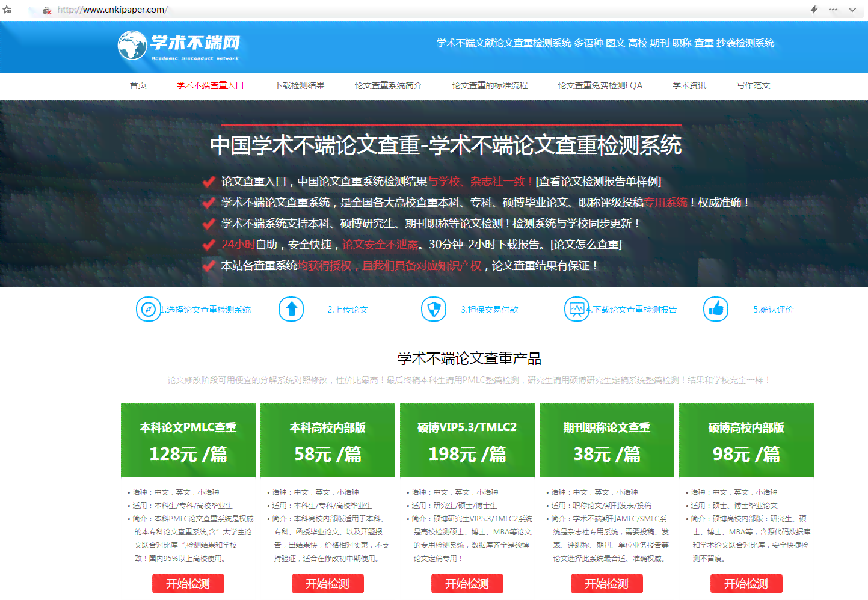The height and width of the screenshot is (600, 868).
Task: Click 4.下载论文查重检测报告 step text
Action: pyautogui.click(x=632, y=310)
